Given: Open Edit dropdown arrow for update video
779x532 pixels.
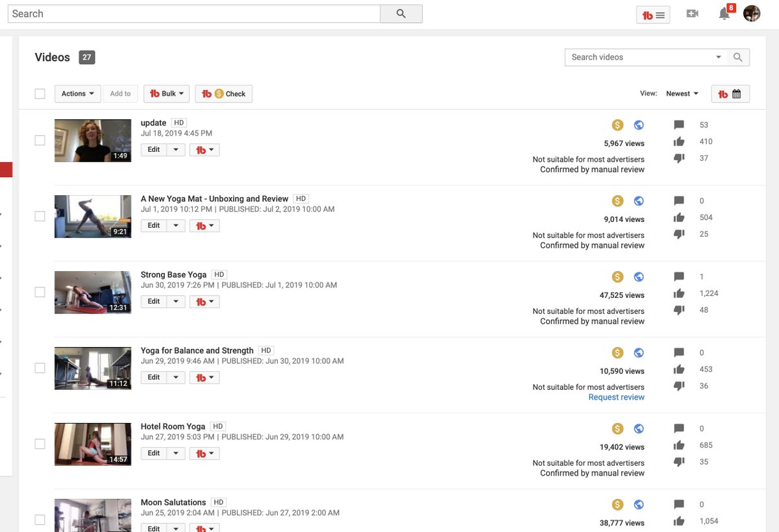Looking at the screenshot, I should coord(176,150).
